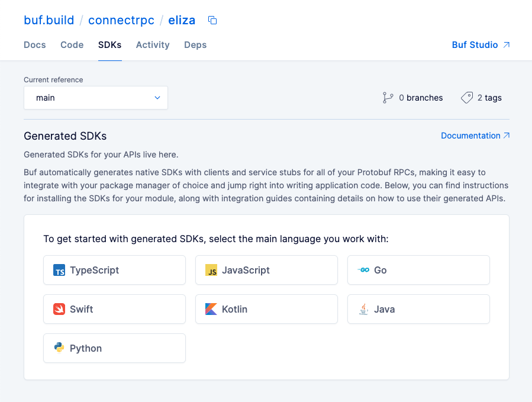532x402 pixels.
Task: Click the Swift bird logo icon
Action: pyautogui.click(x=59, y=309)
